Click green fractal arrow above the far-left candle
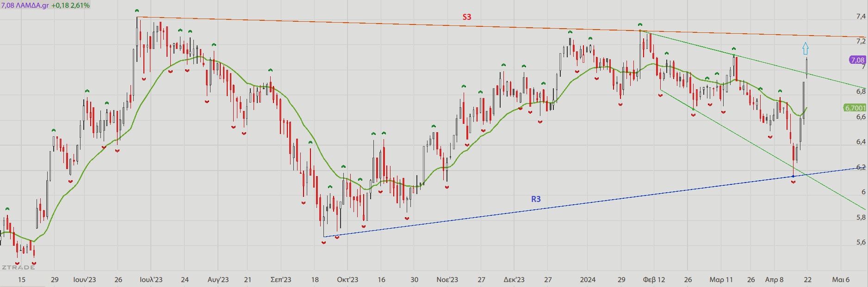 pos(7,209)
